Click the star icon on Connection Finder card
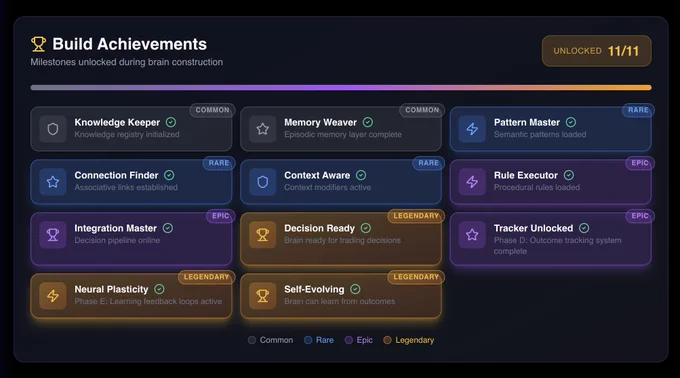Image resolution: width=680 pixels, height=378 pixels. (53, 182)
